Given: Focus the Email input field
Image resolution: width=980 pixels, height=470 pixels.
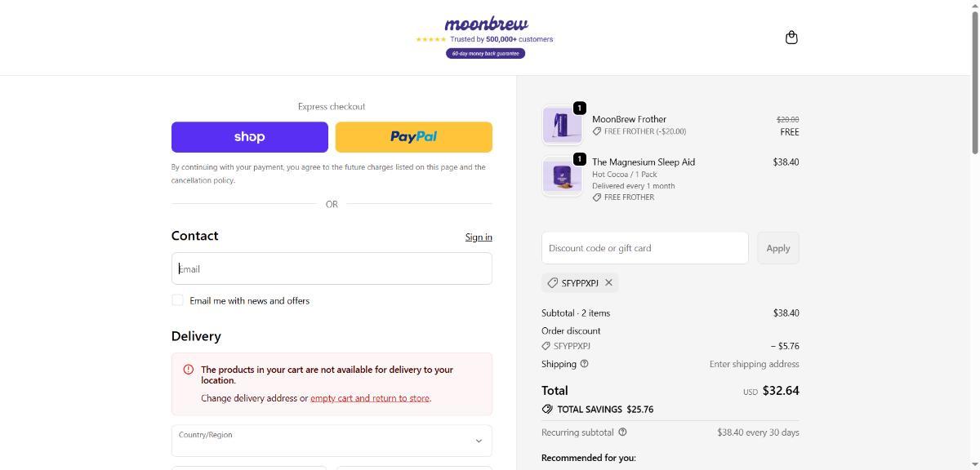Looking at the screenshot, I should pyautogui.click(x=332, y=268).
